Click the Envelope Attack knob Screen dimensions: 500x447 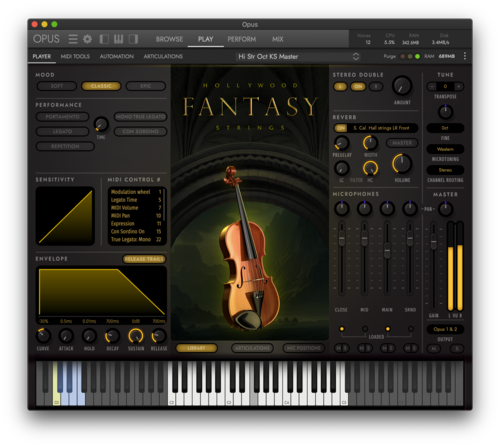pyautogui.click(x=66, y=336)
